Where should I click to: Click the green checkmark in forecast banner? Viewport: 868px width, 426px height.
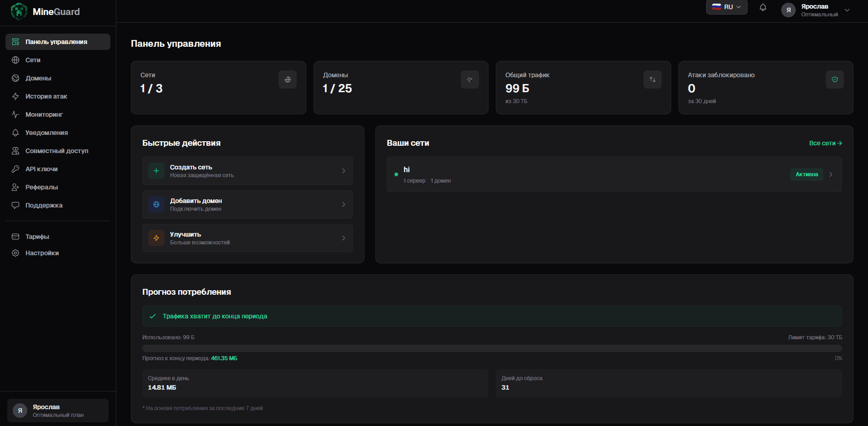153,316
